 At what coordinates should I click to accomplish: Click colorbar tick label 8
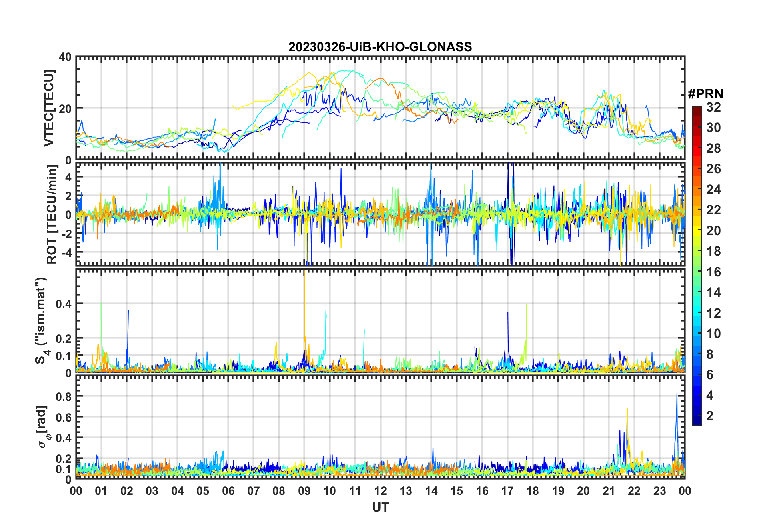pyautogui.click(x=710, y=354)
